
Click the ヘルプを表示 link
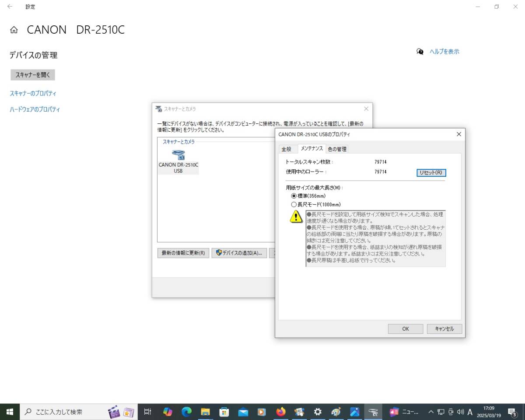click(x=444, y=52)
